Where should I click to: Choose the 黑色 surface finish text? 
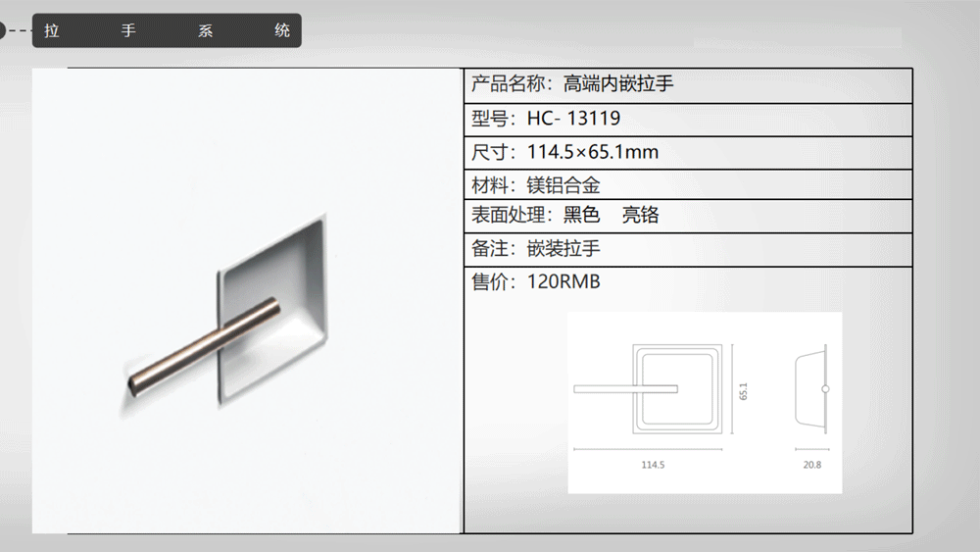point(581,216)
